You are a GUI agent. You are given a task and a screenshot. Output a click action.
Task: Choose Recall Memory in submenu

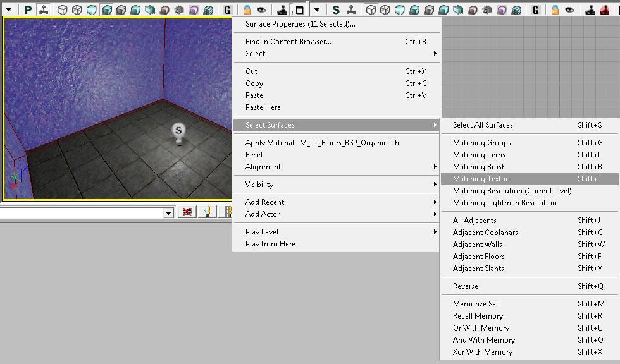tap(530, 316)
